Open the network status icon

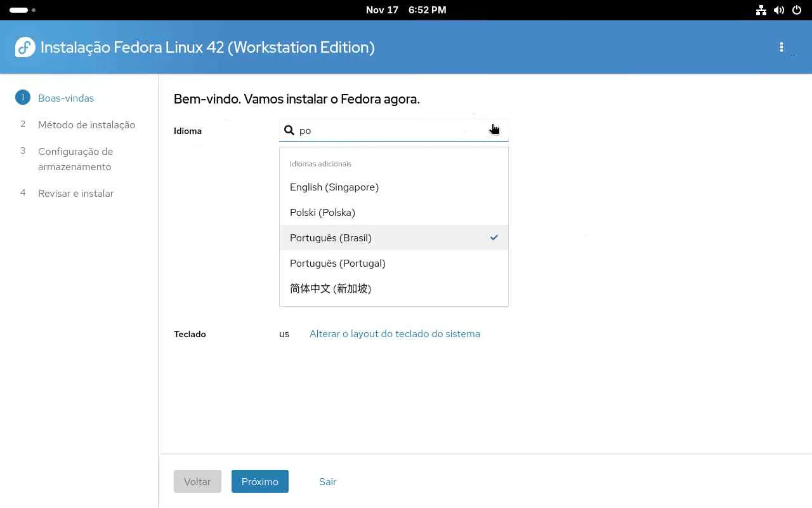click(x=761, y=10)
